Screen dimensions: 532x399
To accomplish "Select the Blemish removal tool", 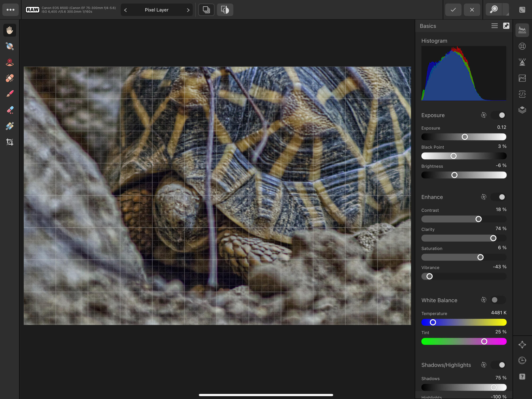I will point(10,78).
